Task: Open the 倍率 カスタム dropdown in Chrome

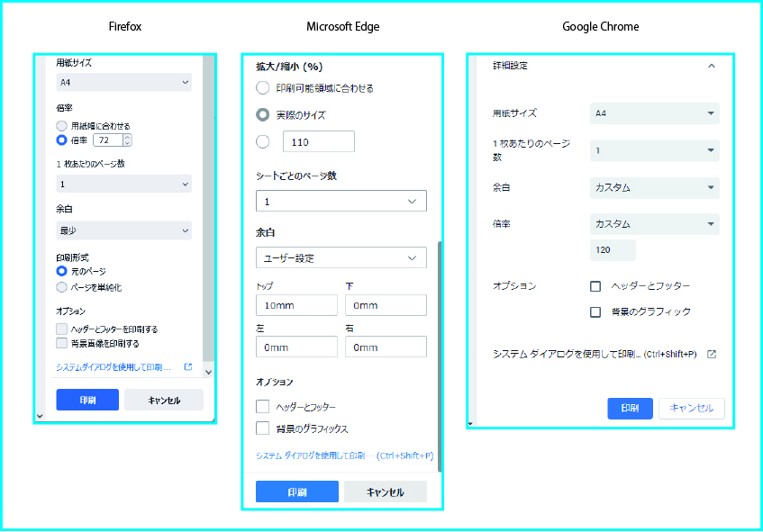Action: [x=655, y=224]
